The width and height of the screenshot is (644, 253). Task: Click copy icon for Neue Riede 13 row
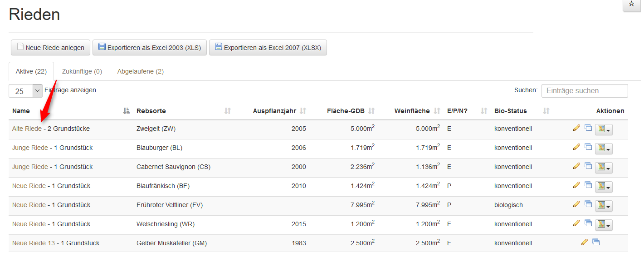(x=596, y=243)
